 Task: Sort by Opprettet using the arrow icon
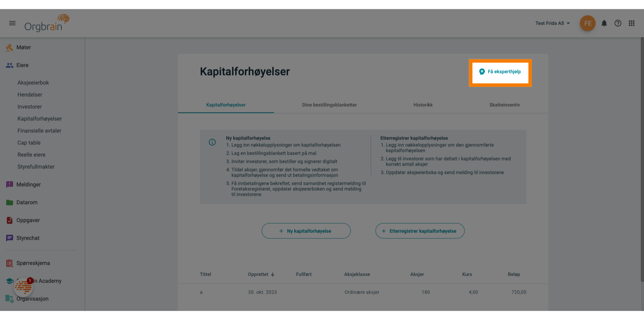click(273, 274)
